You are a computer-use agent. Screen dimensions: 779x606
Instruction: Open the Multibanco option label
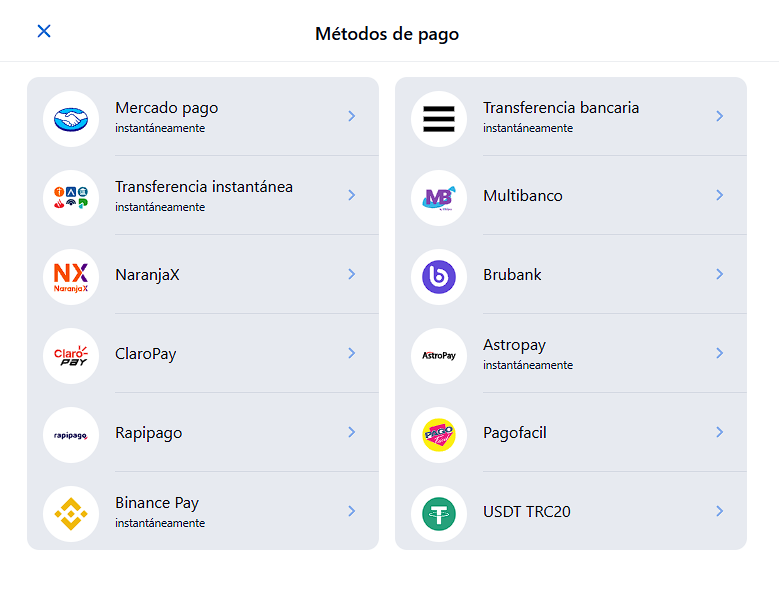(522, 196)
